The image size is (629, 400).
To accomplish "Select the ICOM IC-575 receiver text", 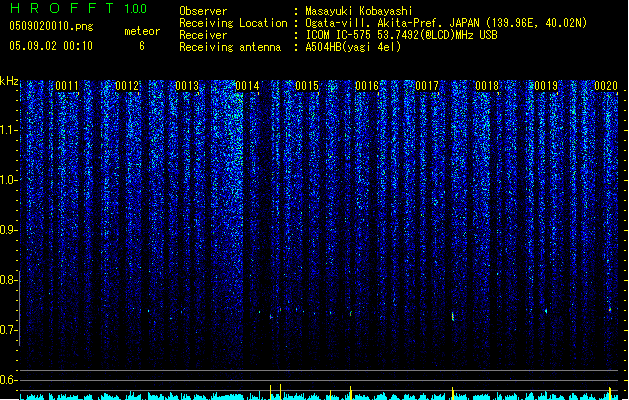I will (x=401, y=35).
